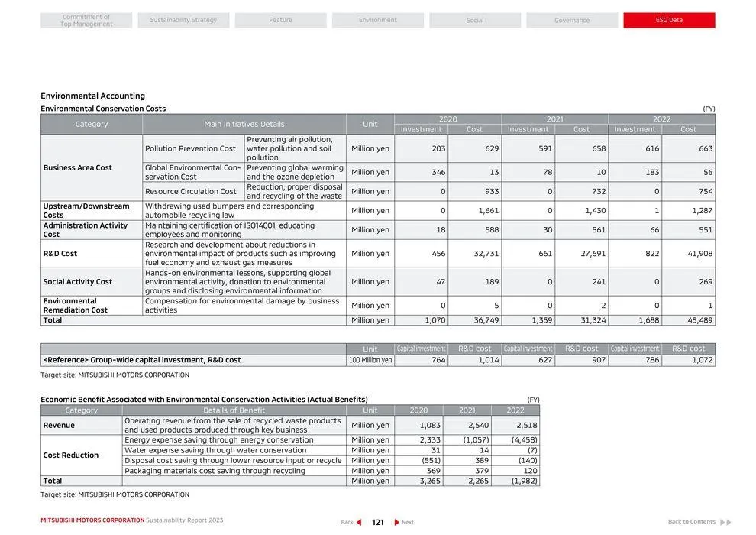Open the Feature section tab
Image resolution: width=756 pixels, height=535 pixels.
(x=280, y=20)
